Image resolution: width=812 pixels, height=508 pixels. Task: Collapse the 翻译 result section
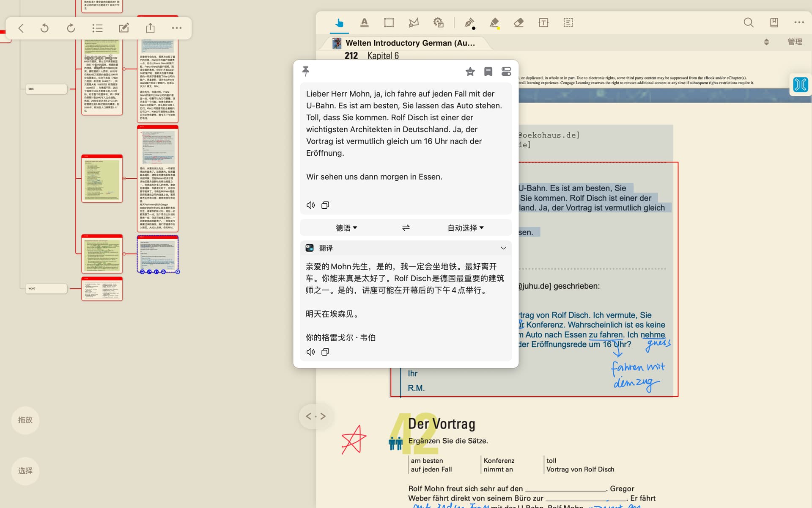click(503, 248)
